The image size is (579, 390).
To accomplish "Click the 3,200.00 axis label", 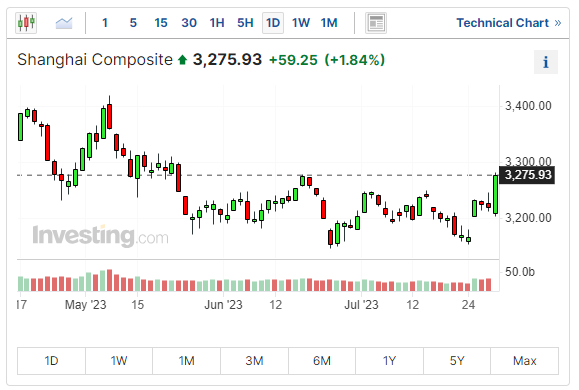I will [528, 218].
